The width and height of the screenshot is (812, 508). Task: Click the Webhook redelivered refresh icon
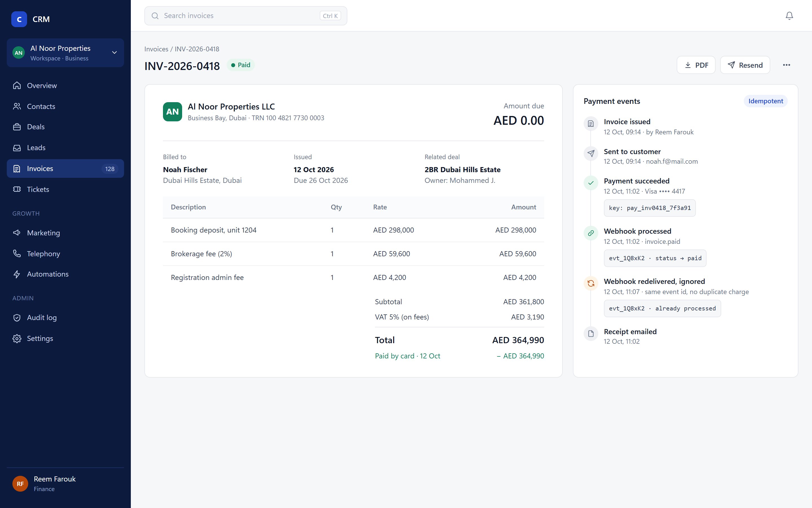pyautogui.click(x=591, y=284)
